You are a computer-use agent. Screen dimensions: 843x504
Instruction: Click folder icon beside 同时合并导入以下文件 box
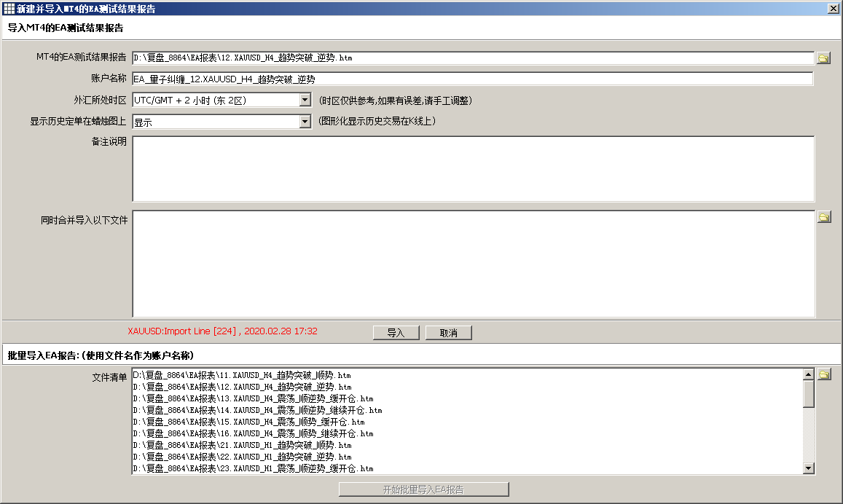coord(823,217)
